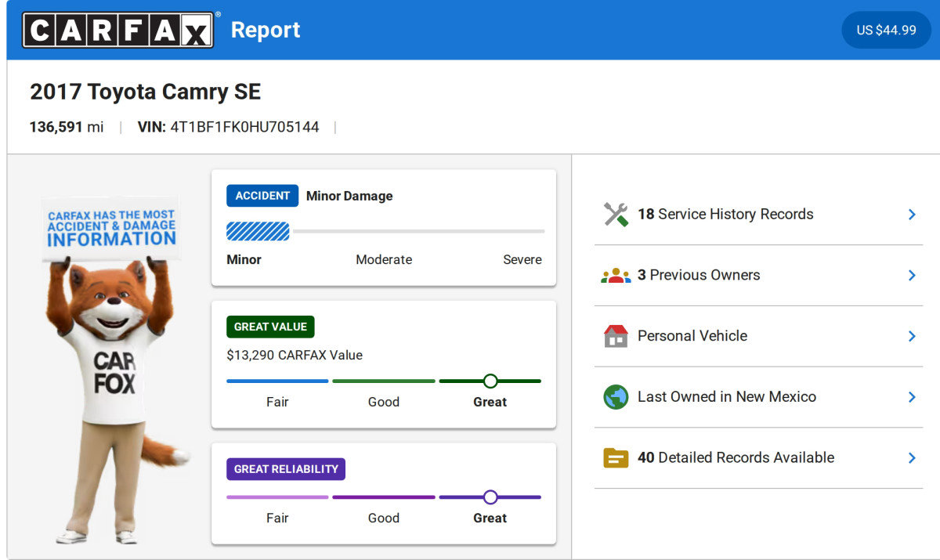The image size is (940, 560).
Task: Expand the Last Owned in New Mexico chevron
Action: [912, 397]
